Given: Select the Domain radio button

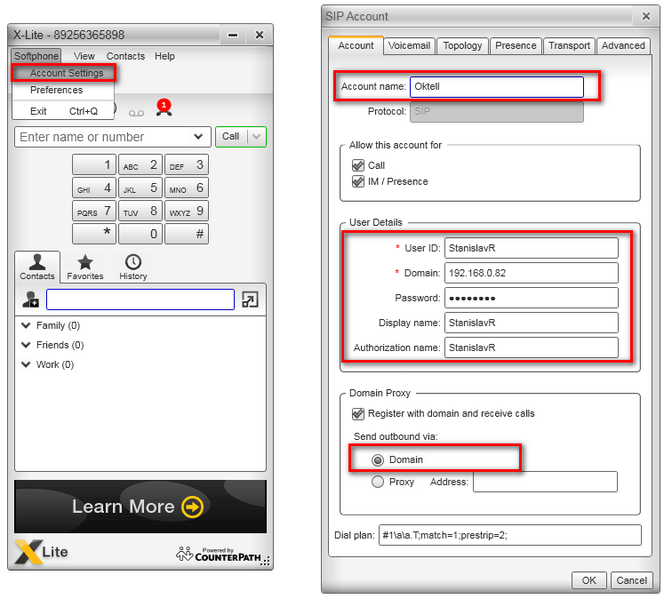Looking at the screenshot, I should (378, 460).
